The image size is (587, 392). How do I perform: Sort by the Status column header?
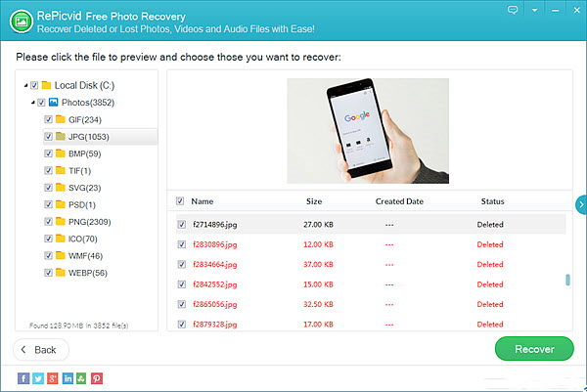(492, 201)
